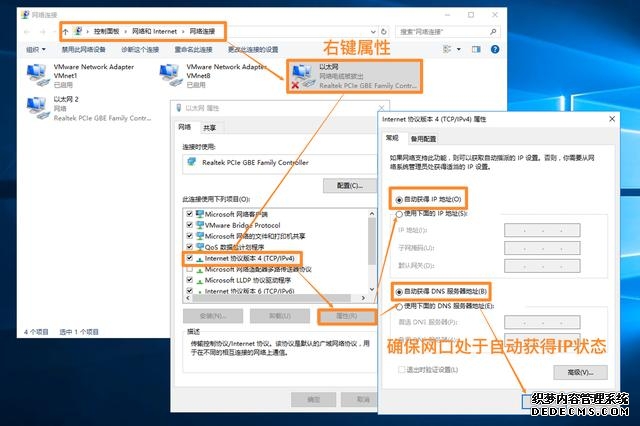Click the 子网掩码(U) input field
The image size is (640, 426).
click(542, 248)
